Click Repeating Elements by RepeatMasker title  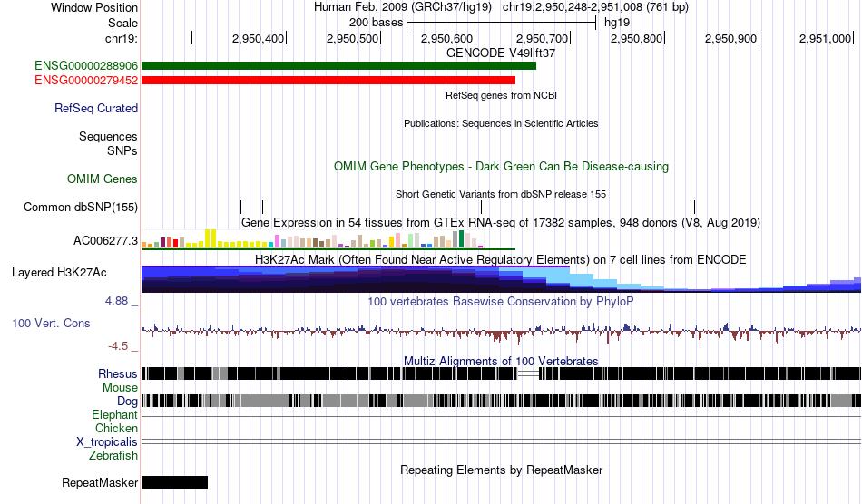pyautogui.click(x=502, y=470)
